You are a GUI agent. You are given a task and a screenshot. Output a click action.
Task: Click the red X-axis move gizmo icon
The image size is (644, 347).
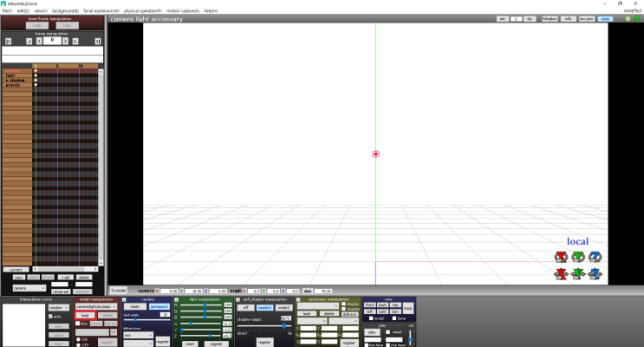pos(561,274)
